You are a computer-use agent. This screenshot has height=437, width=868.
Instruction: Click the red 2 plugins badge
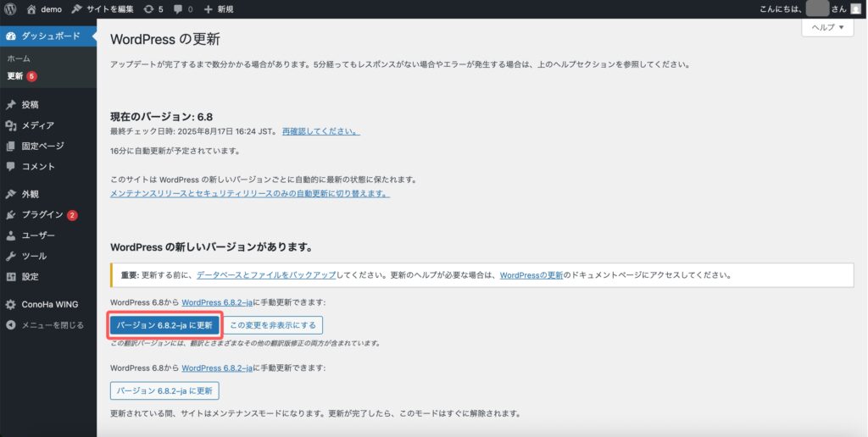point(72,215)
